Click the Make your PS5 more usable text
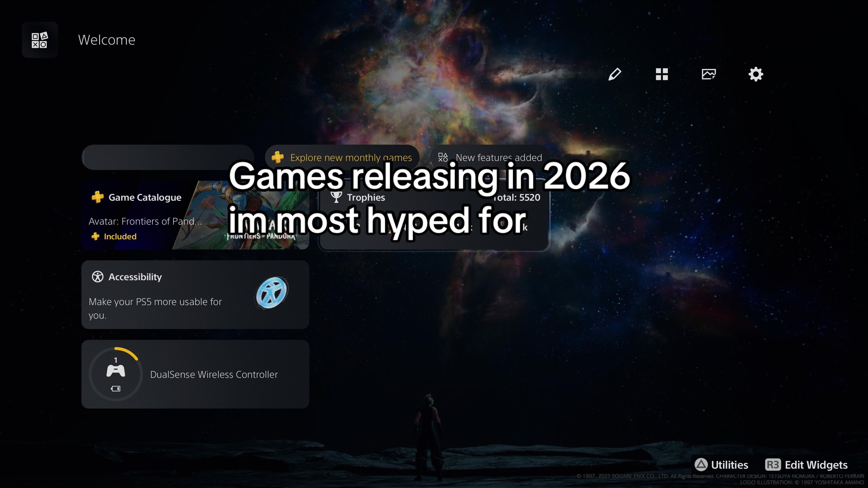The height and width of the screenshot is (488, 868). pyautogui.click(x=155, y=308)
